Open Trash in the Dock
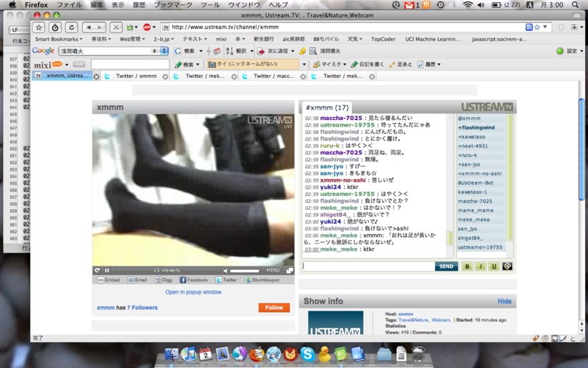Screen dimensions: 588x368 [x=417, y=354]
